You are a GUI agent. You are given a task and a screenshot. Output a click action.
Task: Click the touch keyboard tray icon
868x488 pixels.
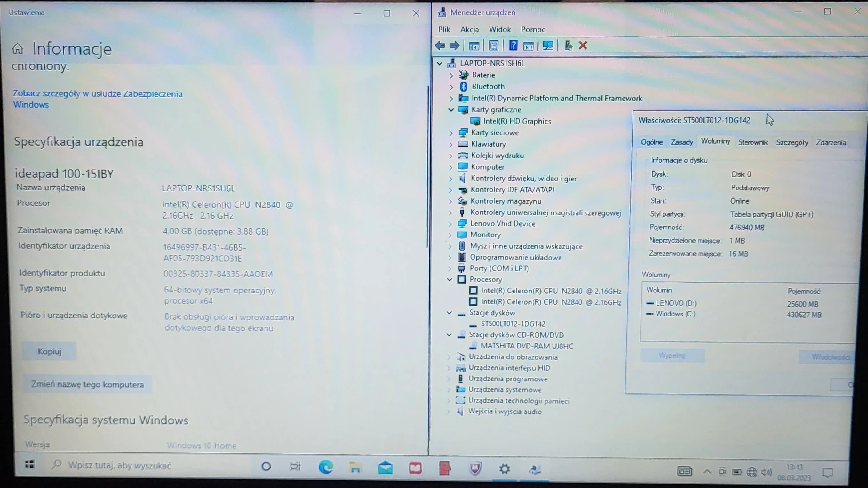[x=685, y=471]
